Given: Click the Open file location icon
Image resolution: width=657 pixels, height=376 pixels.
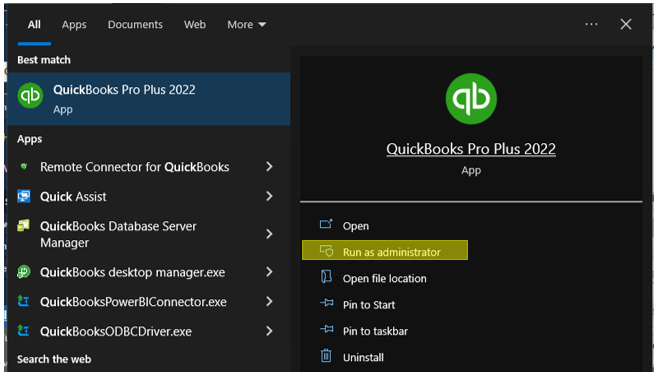Looking at the screenshot, I should [x=326, y=277].
